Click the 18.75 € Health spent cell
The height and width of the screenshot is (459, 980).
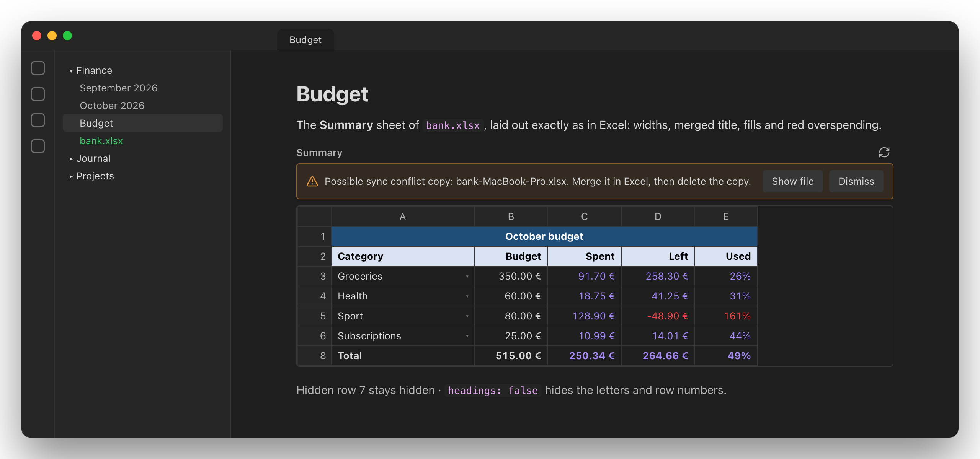click(584, 296)
